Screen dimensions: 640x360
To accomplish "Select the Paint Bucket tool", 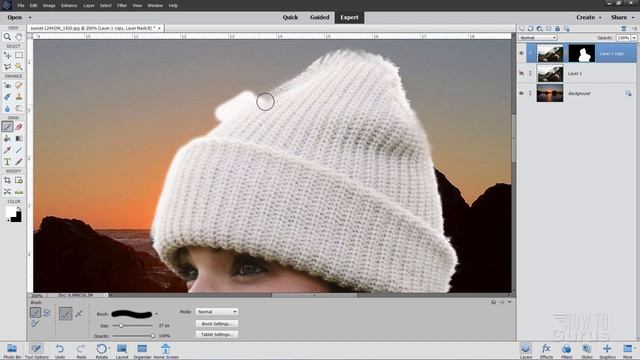I will (x=7, y=139).
